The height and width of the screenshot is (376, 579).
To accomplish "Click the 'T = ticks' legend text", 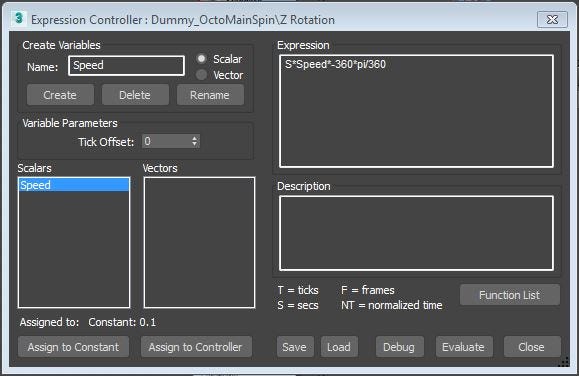I will [298, 290].
